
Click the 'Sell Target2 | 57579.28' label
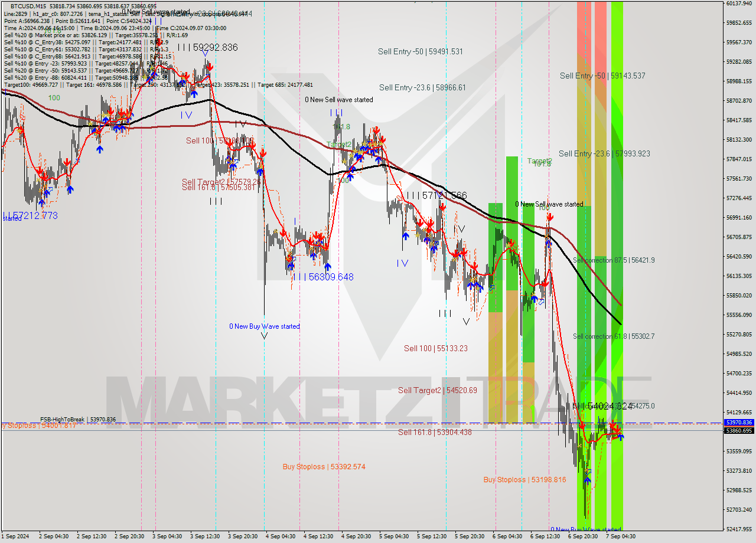point(221,182)
